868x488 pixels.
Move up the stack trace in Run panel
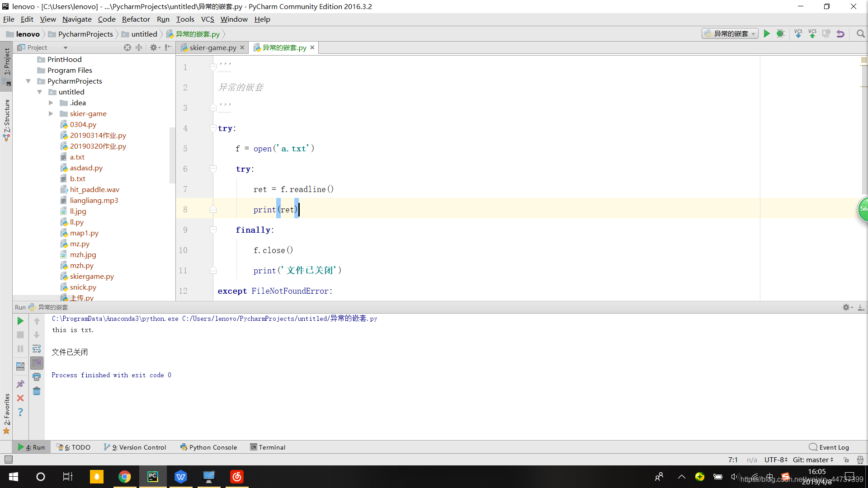click(37, 321)
